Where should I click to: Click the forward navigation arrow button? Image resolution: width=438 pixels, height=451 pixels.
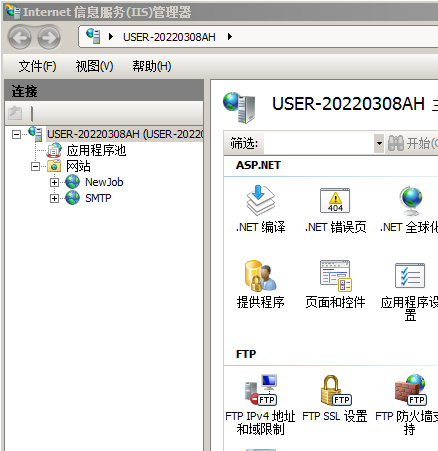[x=49, y=38]
